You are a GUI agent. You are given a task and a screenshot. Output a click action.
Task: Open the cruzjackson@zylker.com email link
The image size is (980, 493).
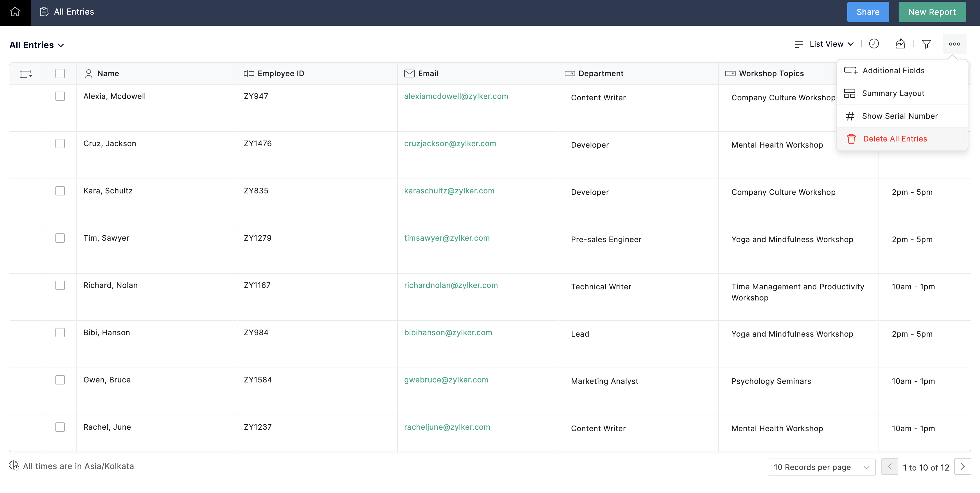pos(450,144)
